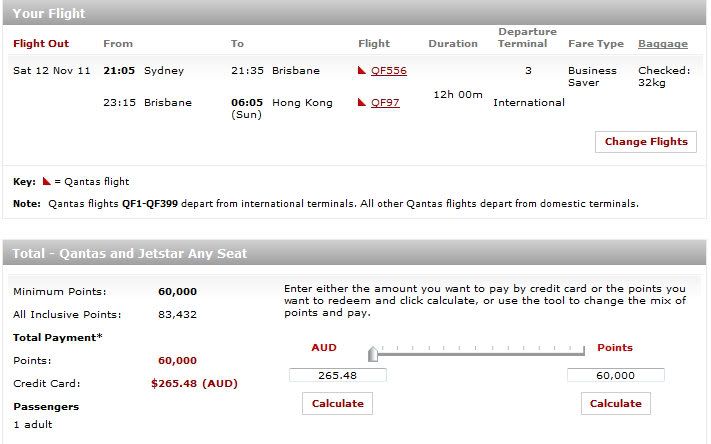Click the 'QF1-QF399' text in the Note
This screenshot has height=444, width=711.
[x=150, y=204]
